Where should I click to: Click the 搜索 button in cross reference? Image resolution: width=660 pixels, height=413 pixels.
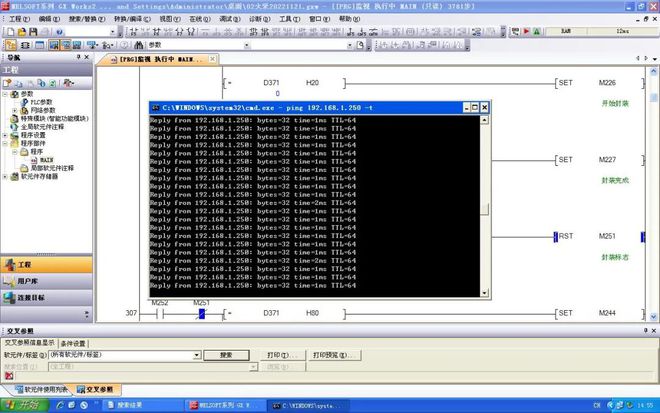point(226,355)
